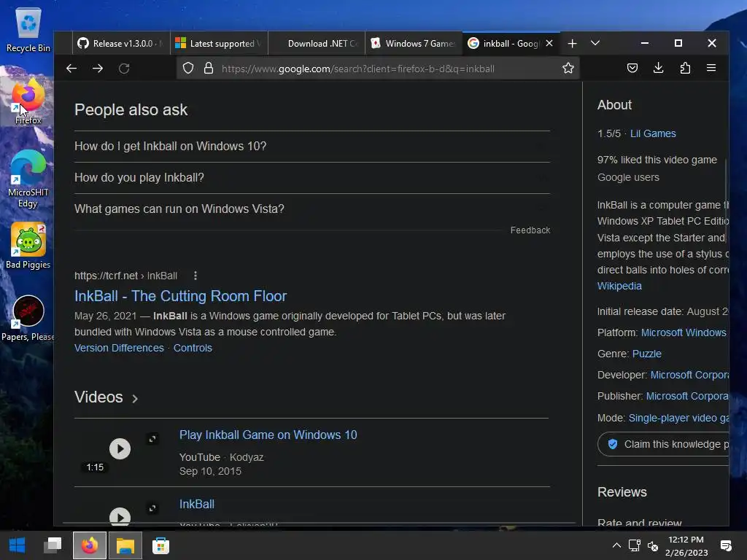
Task: Switch to the Release v1.3.0.0 GitHub tab
Action: tap(121, 43)
